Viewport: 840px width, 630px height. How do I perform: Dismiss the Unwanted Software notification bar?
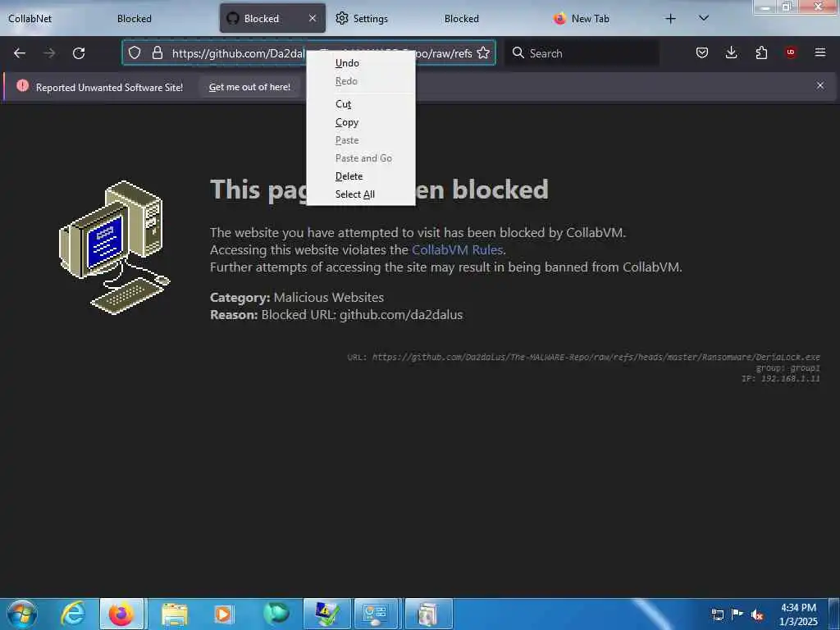(820, 85)
